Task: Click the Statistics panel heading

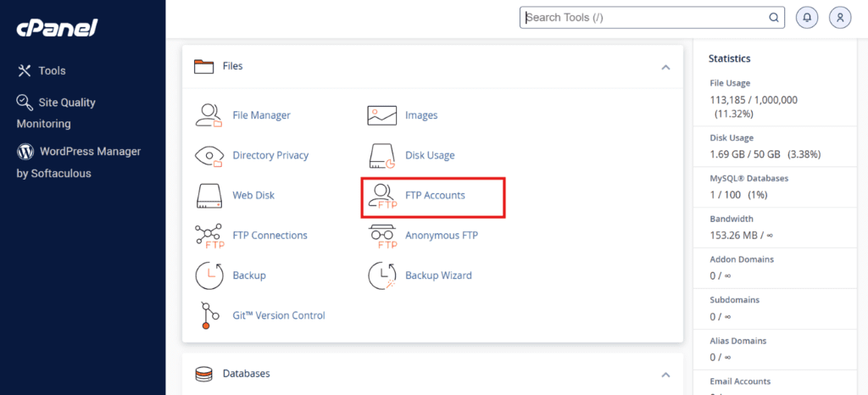Action: [x=730, y=58]
